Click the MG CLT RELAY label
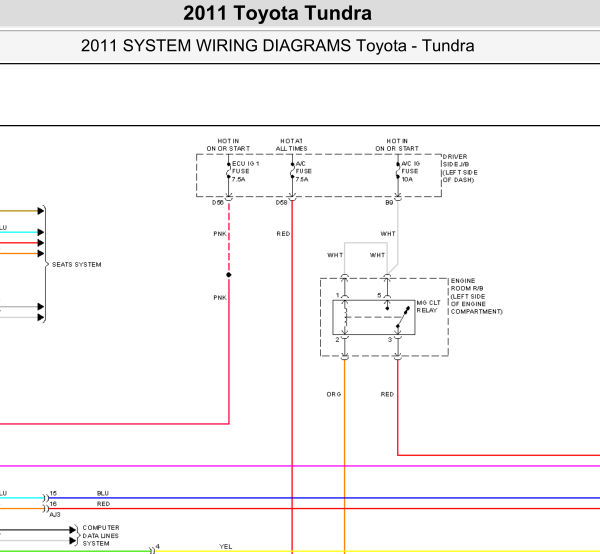Screen dimensions: 600x554 [428, 306]
